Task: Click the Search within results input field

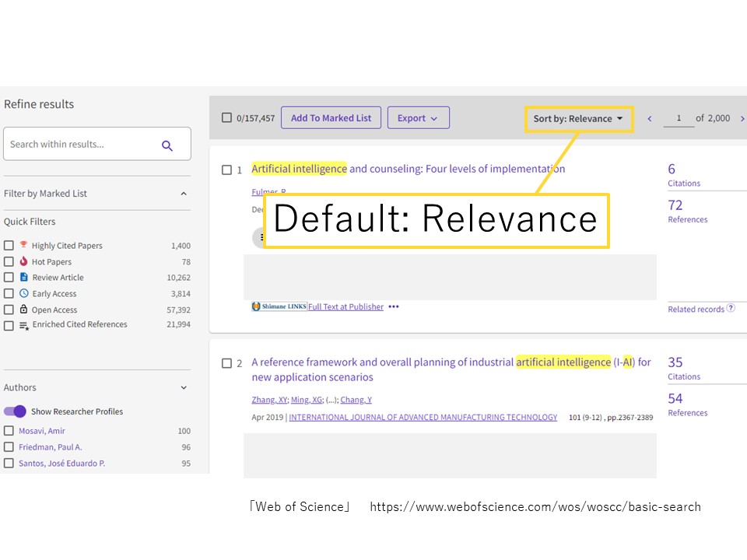Action: (x=97, y=144)
